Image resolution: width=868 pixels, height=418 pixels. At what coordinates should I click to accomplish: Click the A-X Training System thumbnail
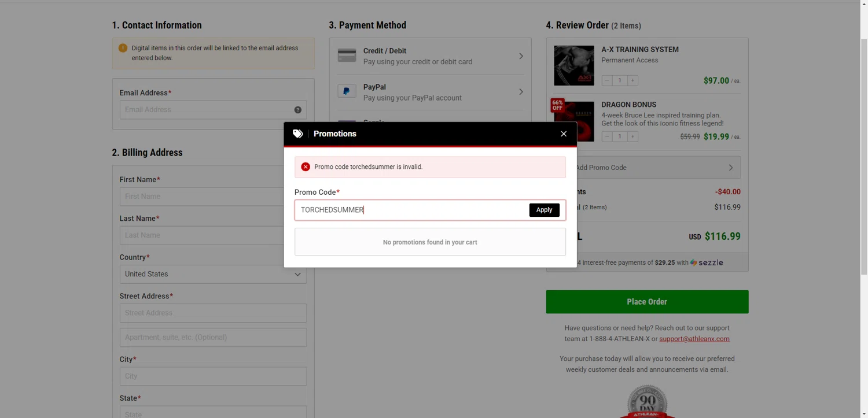[x=574, y=65]
